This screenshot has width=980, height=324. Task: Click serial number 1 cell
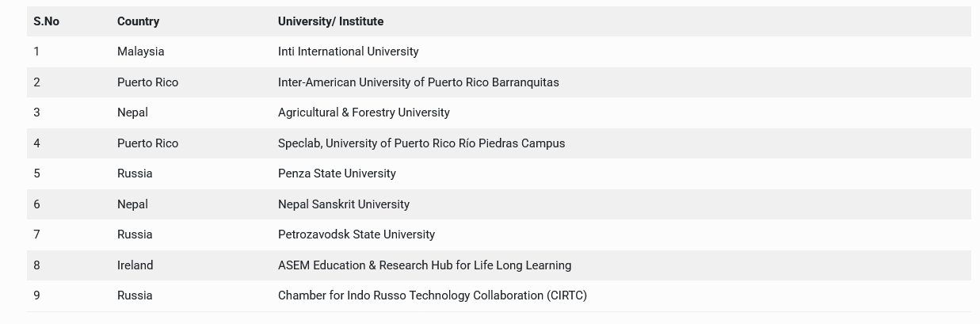click(36, 51)
